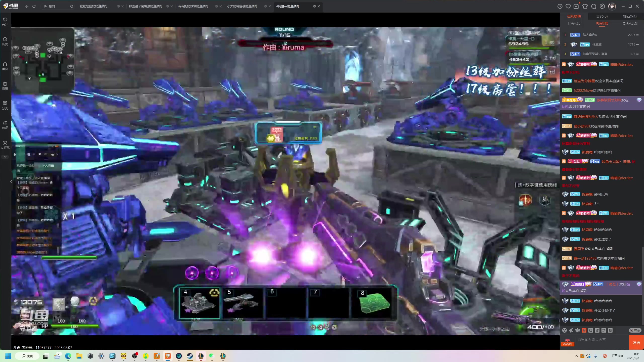Open the 鱼吧 forum sidebar item
This screenshot has width=644, height=362.
[5, 125]
